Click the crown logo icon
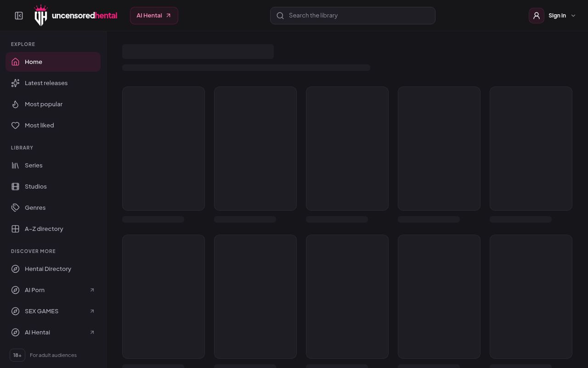588x368 pixels. (41, 16)
